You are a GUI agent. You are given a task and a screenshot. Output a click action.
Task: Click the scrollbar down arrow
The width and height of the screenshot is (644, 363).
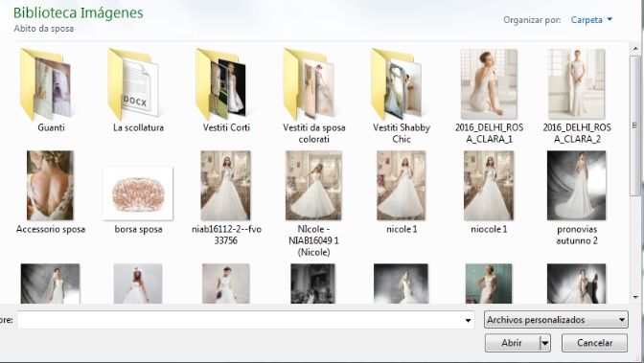tap(635, 297)
